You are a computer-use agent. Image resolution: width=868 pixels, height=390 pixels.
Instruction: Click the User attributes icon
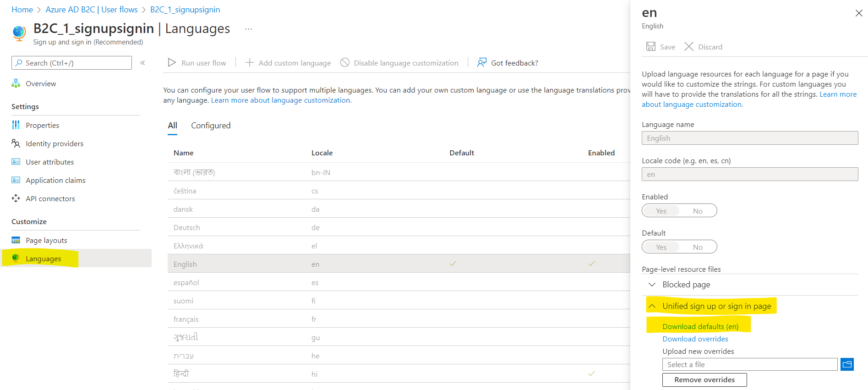16,162
